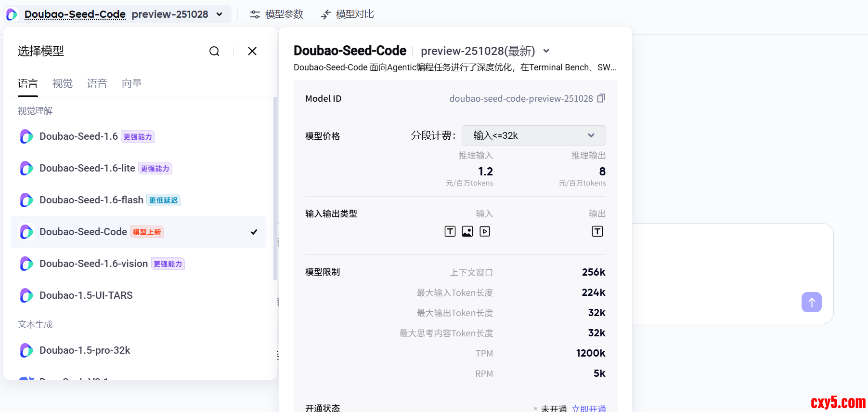Switch to the 向量 tab
Viewport: 868px width, 412px height.
pyautogui.click(x=132, y=83)
